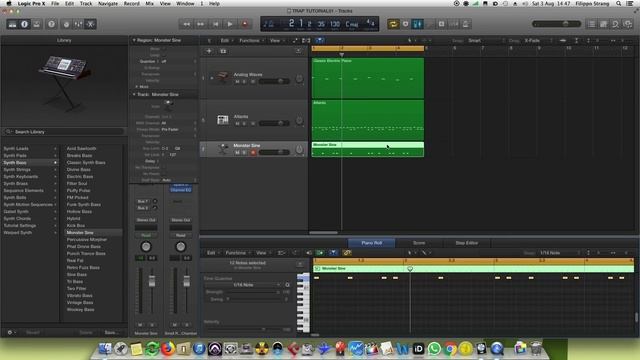640x360 pixels.
Task: Select Synth Bass category in Library
Action: (x=30, y=162)
